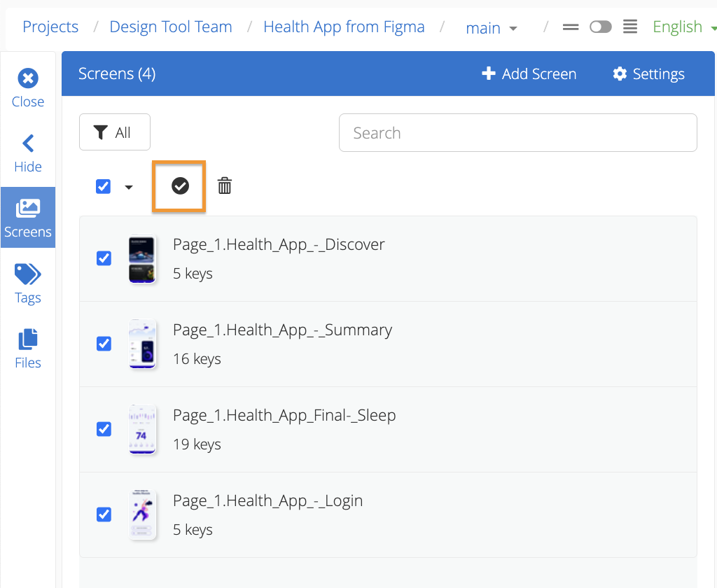Open screen Settings with the gear icon
This screenshot has width=717, height=588.
[x=648, y=74]
